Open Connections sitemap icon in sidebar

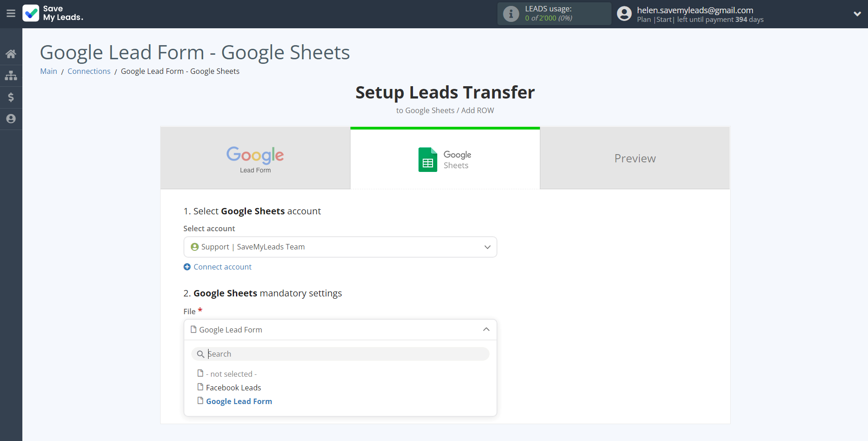coord(11,76)
